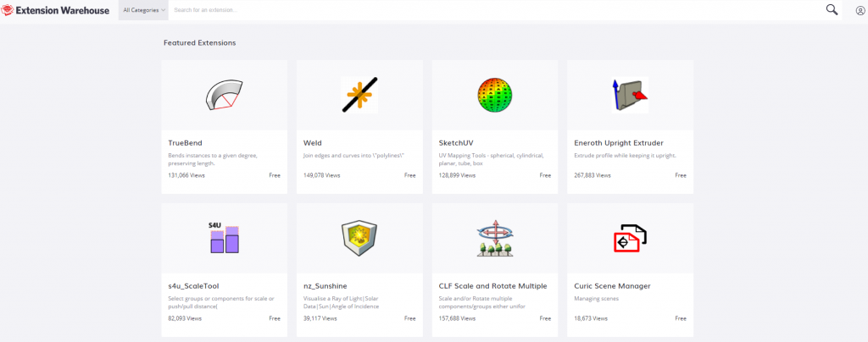Click the Free label on s4u_ScaleTool card

[275, 318]
